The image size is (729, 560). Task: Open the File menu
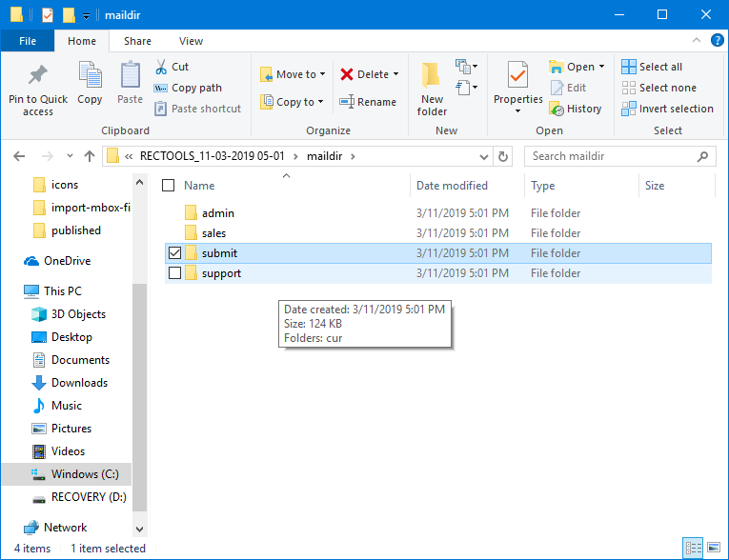click(x=28, y=41)
